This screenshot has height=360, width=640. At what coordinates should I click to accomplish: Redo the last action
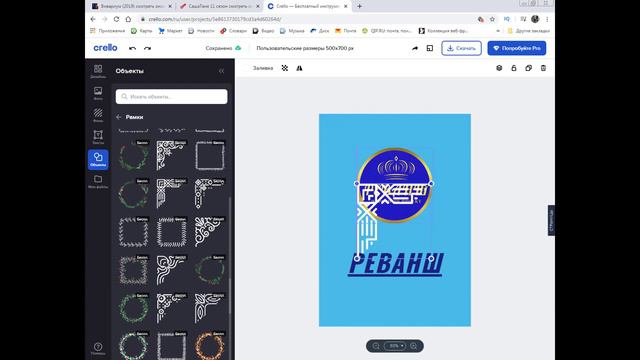pyautogui.click(x=147, y=48)
